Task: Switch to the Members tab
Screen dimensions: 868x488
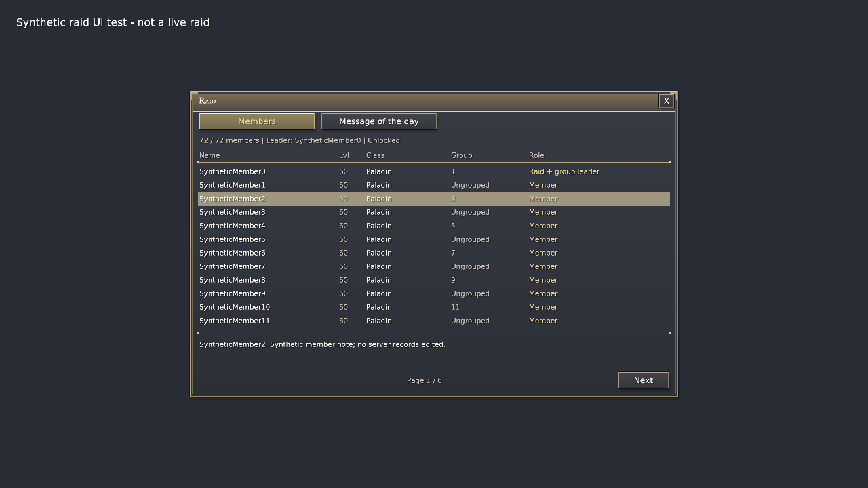Action: click(257, 121)
